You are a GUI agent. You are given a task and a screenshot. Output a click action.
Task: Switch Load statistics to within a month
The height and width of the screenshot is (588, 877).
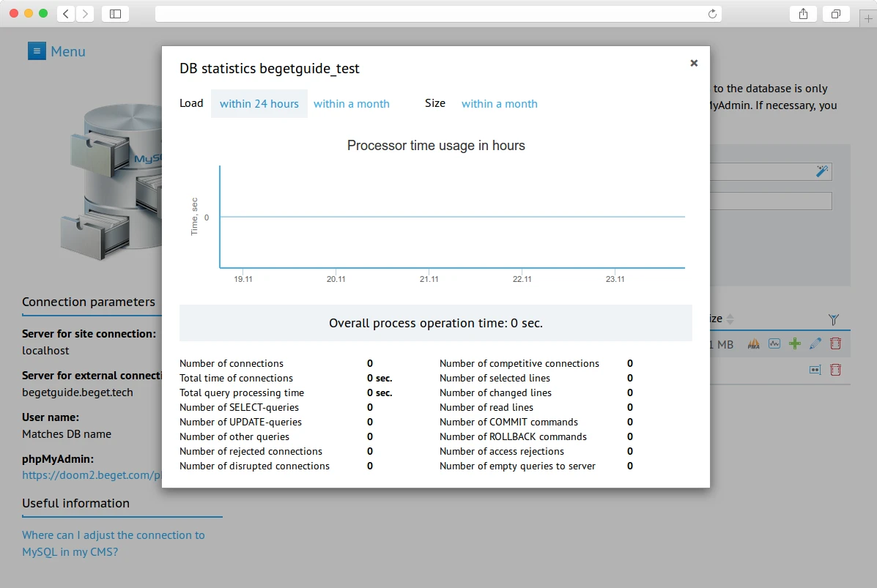[x=352, y=104]
